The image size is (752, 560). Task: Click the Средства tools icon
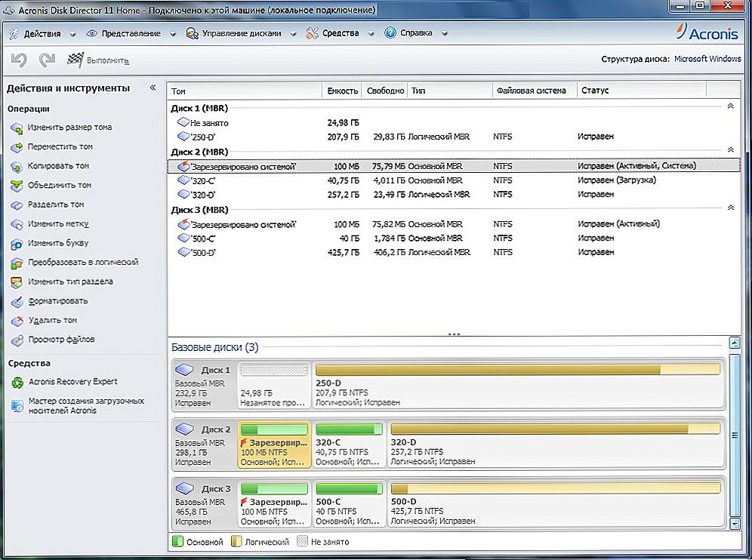(313, 33)
